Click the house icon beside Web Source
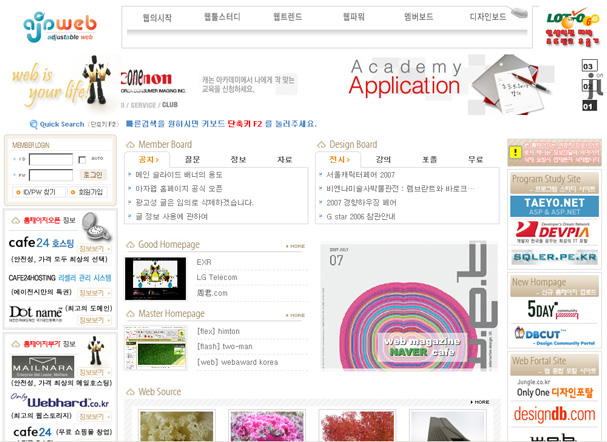 coord(130,392)
